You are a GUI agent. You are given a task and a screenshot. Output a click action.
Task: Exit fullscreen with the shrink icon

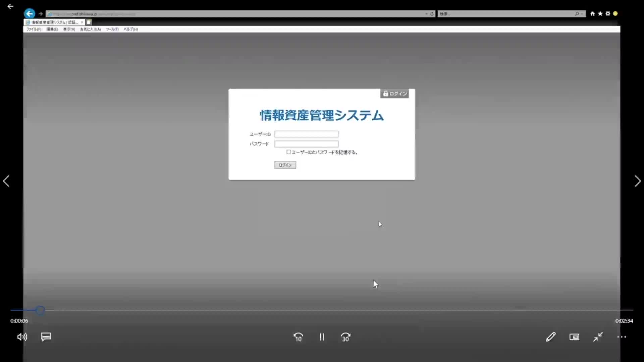[x=598, y=337]
